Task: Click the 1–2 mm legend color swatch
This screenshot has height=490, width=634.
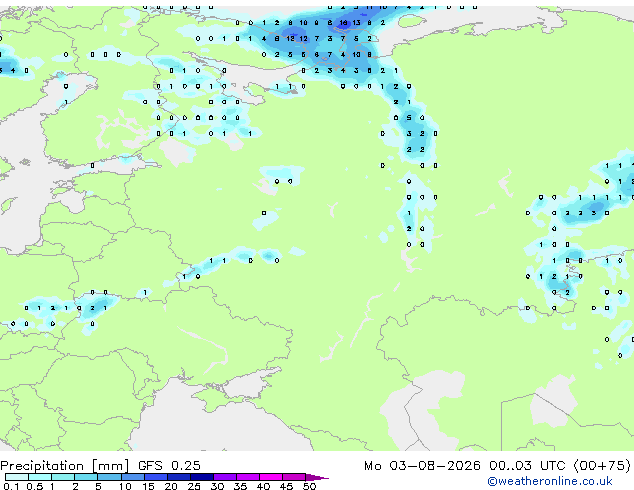Action: pyautogui.click(x=63, y=477)
